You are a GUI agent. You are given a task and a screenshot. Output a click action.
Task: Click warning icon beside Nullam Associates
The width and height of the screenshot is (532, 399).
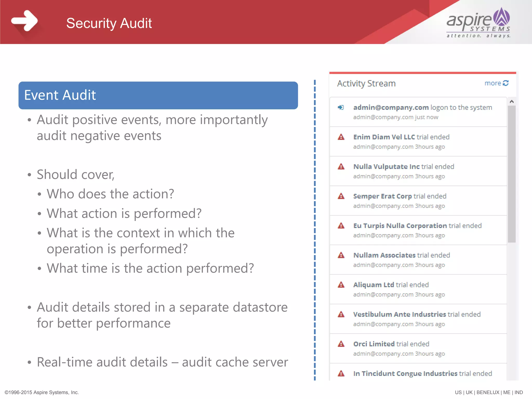(x=341, y=255)
